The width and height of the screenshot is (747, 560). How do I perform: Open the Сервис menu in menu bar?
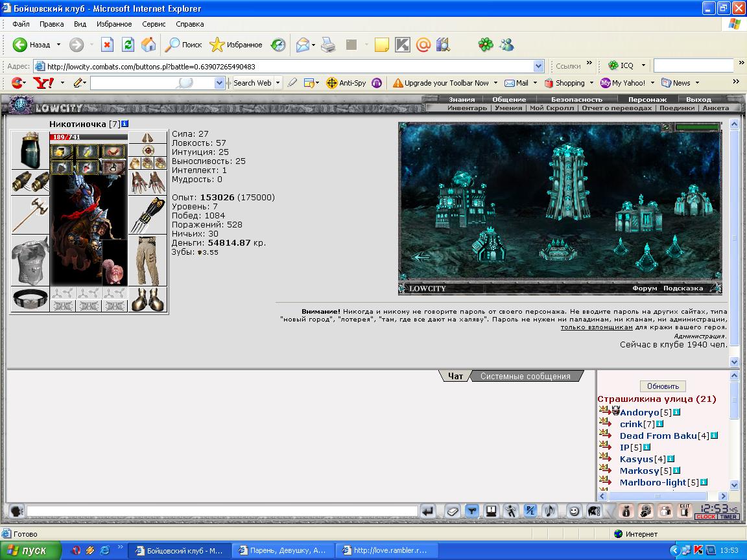coord(154,24)
